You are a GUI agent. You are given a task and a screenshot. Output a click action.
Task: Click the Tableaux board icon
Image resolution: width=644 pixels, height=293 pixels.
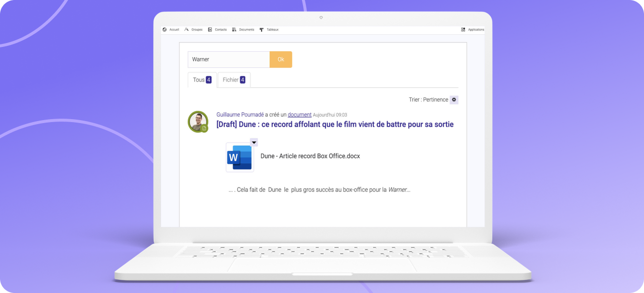tap(262, 30)
